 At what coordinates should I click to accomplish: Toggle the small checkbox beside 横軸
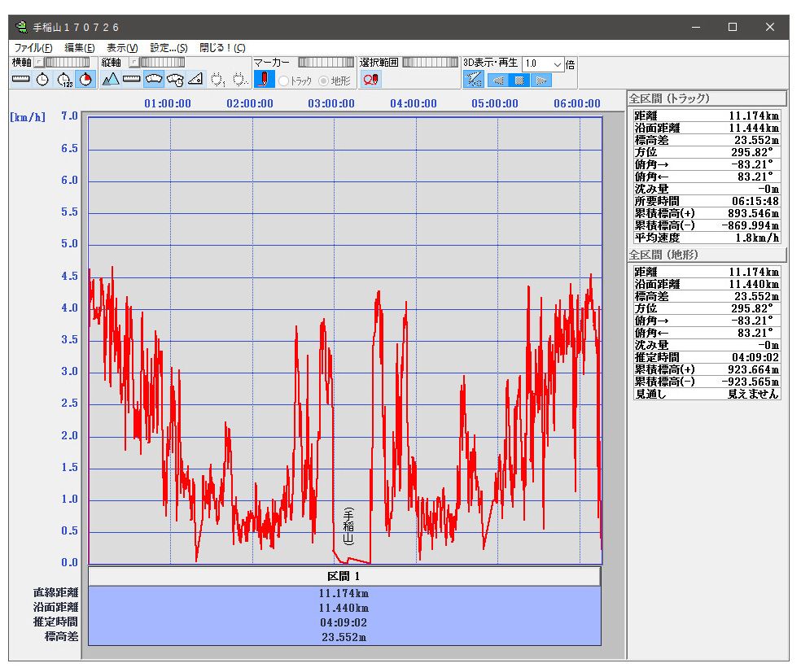[37, 63]
